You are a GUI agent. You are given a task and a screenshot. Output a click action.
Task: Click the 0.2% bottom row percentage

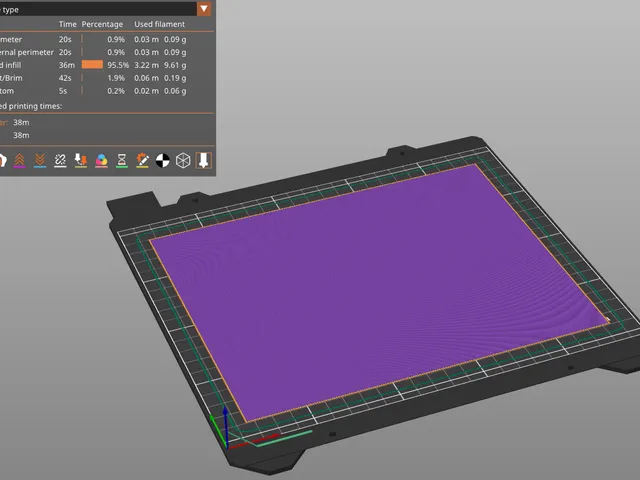click(116, 91)
